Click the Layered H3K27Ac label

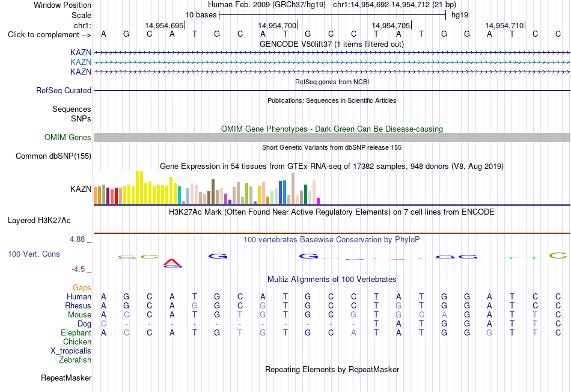[39, 221]
